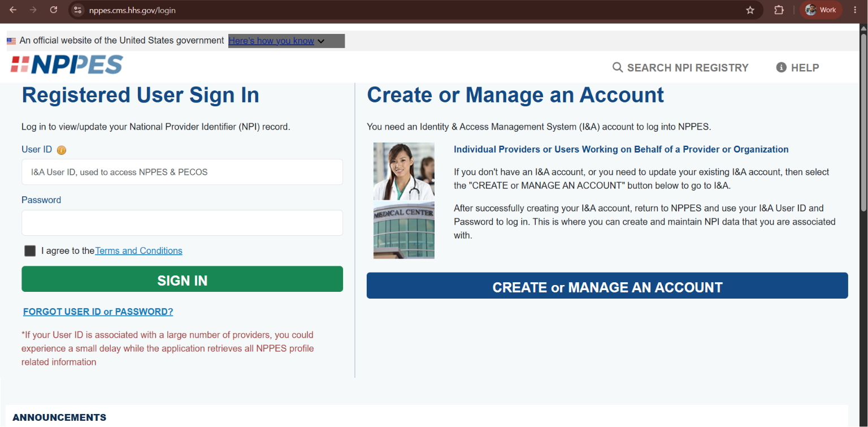The width and height of the screenshot is (868, 427).
Task: Reload the NPPES login page
Action: [x=54, y=10]
